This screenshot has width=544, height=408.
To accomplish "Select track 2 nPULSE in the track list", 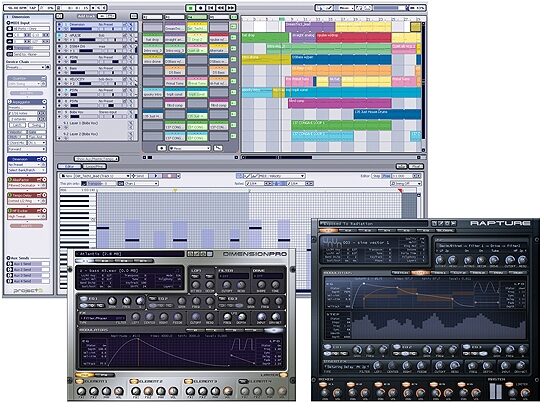I will pos(97,37).
